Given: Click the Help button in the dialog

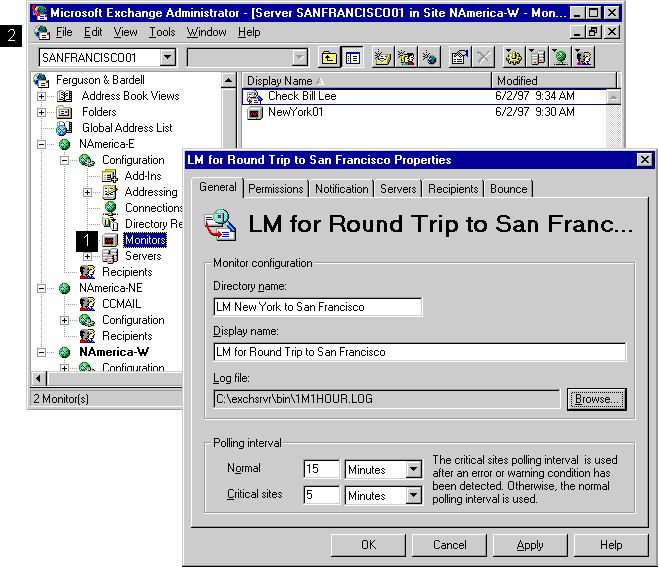Looking at the screenshot, I should 611,545.
